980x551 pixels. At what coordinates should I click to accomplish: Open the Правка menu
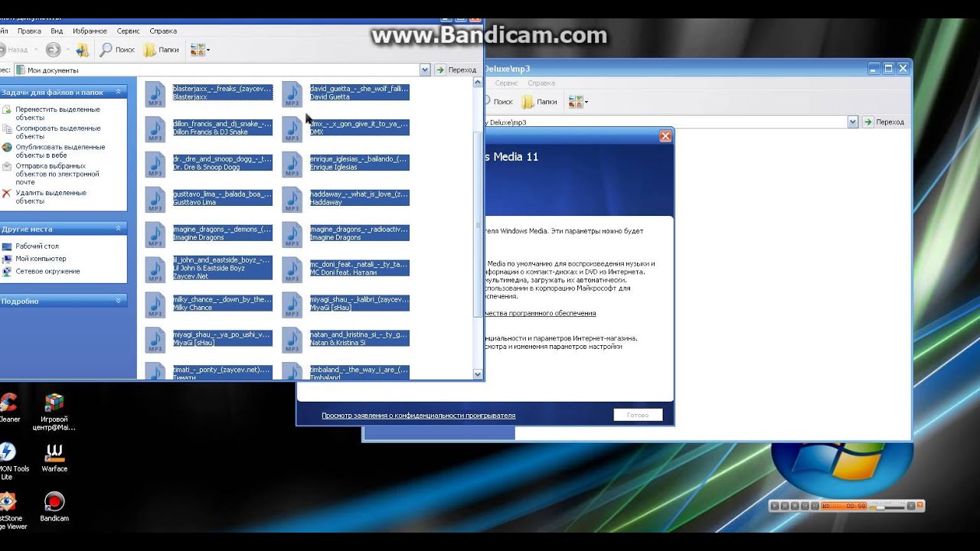point(29,31)
